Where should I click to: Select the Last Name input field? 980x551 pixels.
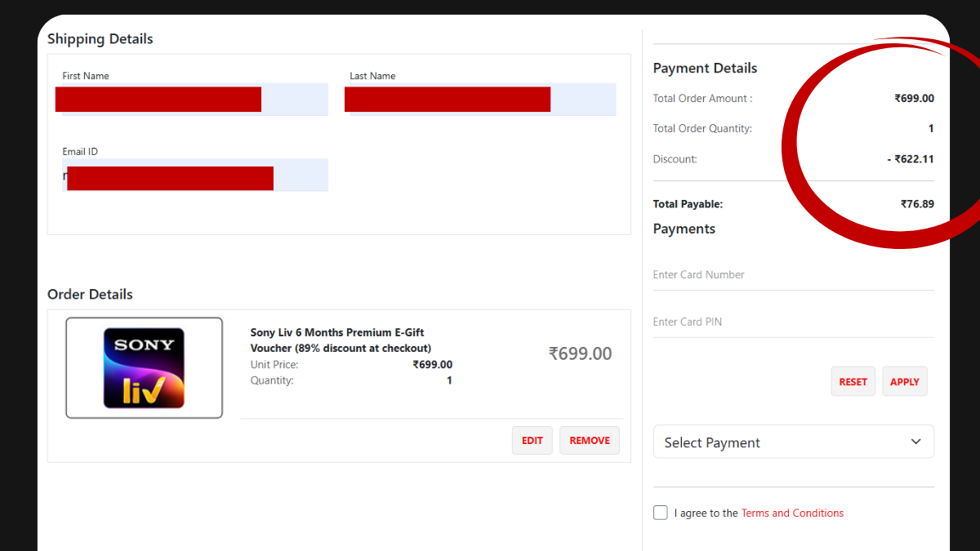click(480, 99)
